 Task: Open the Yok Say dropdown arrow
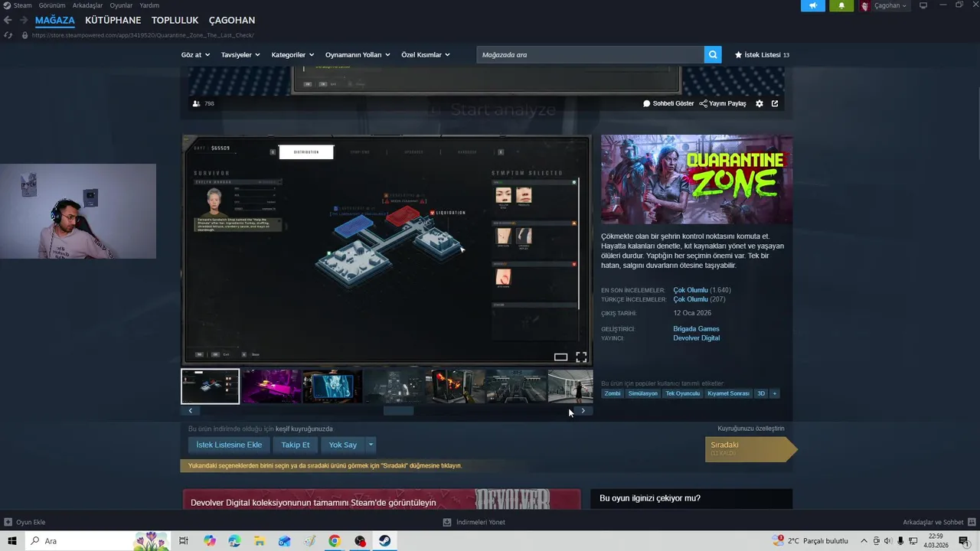[x=371, y=445]
